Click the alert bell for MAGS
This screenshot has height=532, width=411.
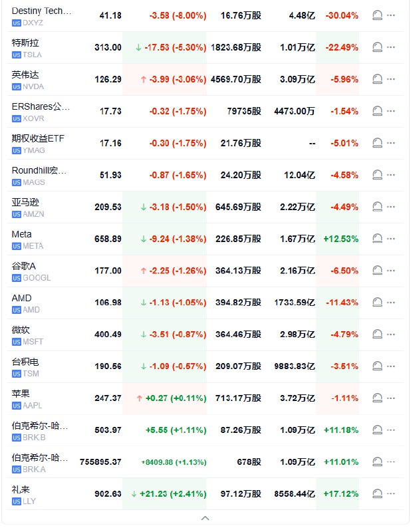tap(377, 175)
